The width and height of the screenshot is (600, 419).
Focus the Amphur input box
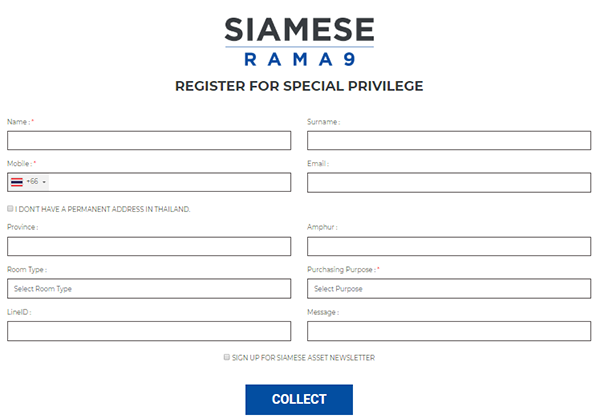tap(449, 246)
